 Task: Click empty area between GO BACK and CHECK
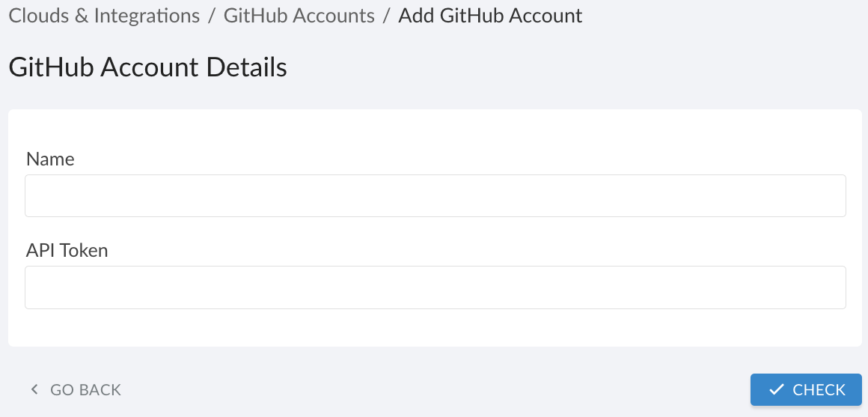434,389
